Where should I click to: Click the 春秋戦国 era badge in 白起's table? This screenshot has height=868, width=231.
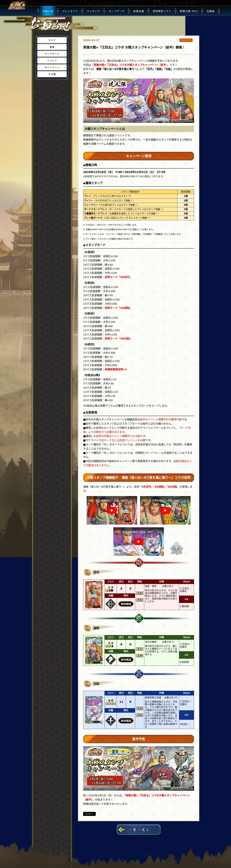tap(126, 720)
